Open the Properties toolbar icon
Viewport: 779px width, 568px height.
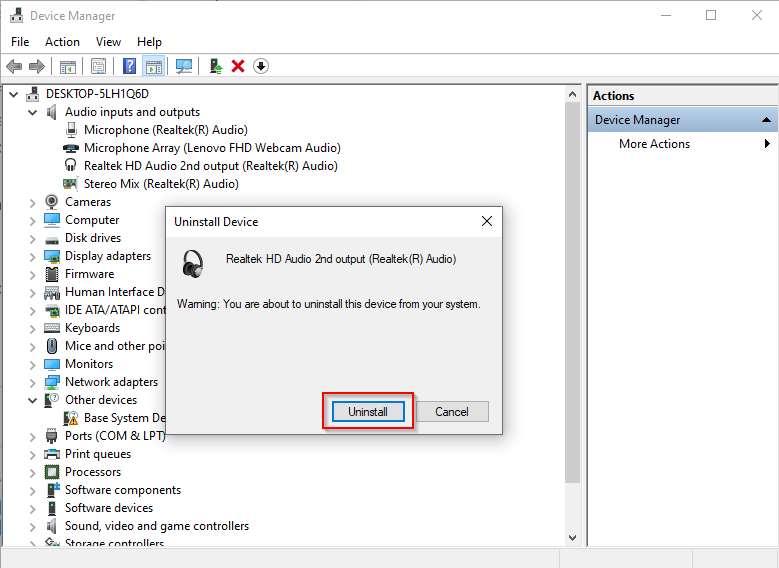[98, 66]
